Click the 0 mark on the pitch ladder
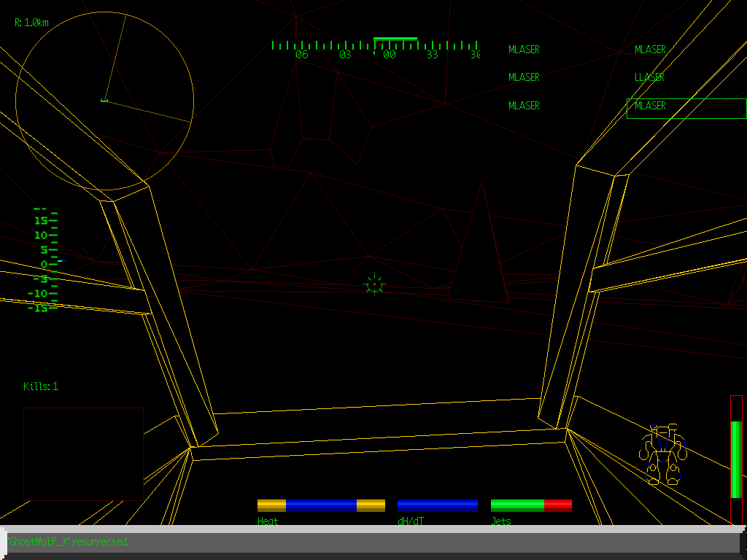Screen dimensions: 747x560 [x=44, y=264]
